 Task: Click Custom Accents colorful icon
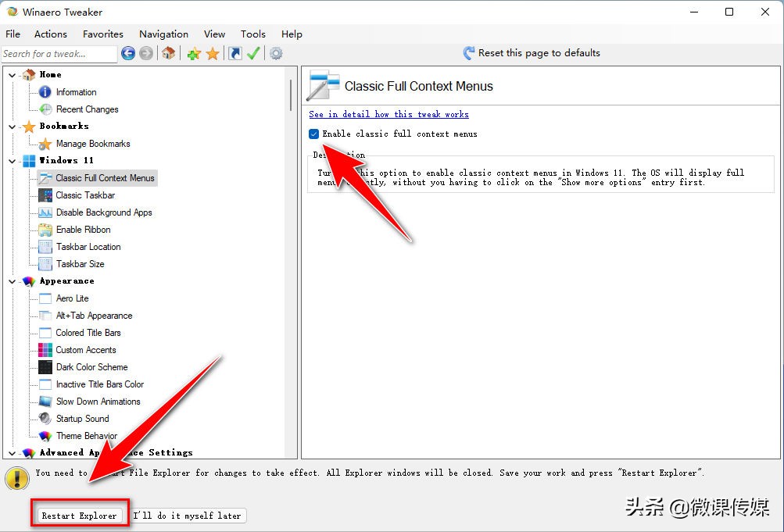coord(45,350)
